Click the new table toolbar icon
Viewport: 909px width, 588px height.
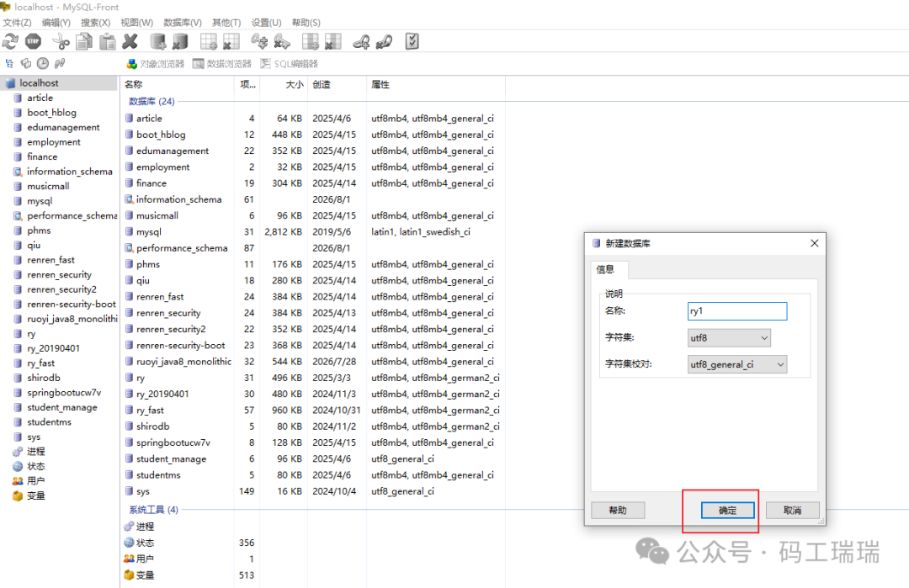[208, 42]
